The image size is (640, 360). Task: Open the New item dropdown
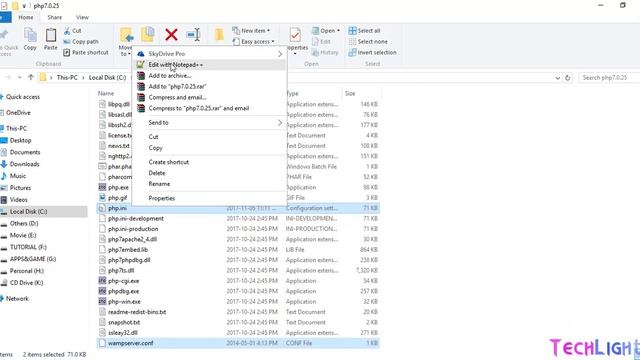point(251,31)
